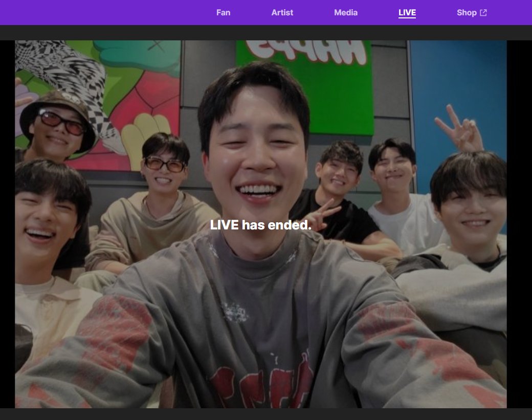The height and width of the screenshot is (420, 532).
Task: Select the LIVE tab
Action: pos(407,13)
